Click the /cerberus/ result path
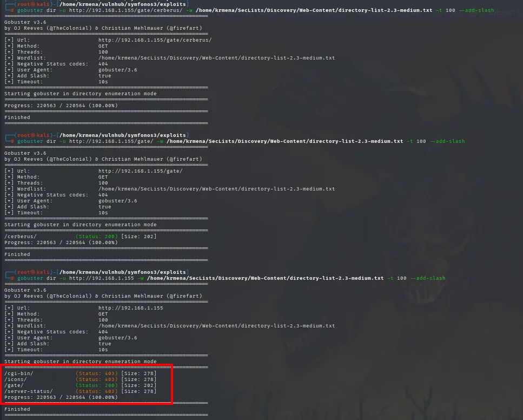 [x=21, y=237]
